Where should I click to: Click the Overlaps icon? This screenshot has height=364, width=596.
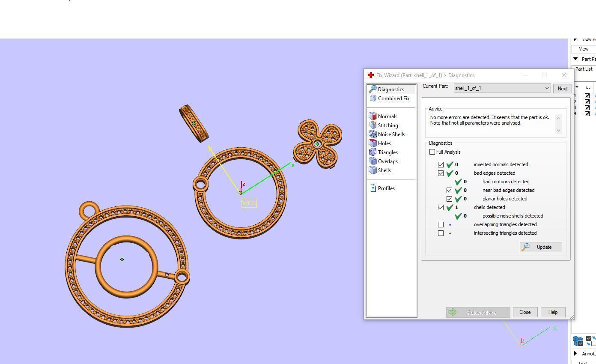coord(372,161)
